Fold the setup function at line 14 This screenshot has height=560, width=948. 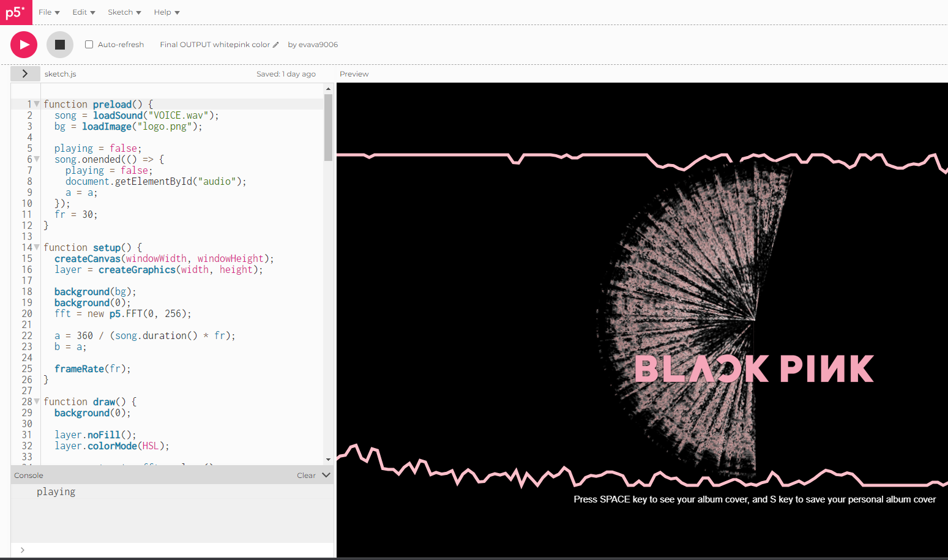37,247
